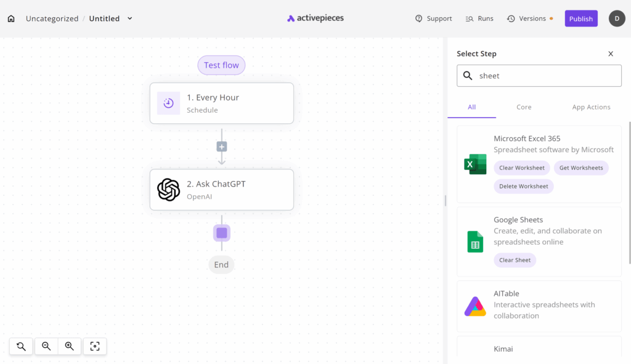631x364 pixels.
Task: Close the Select Step panel
Action: 611,54
